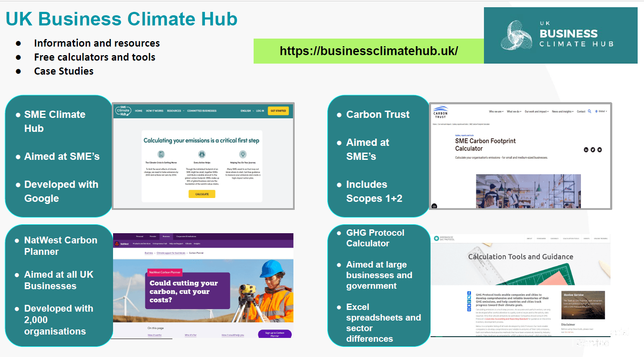Click the trees icon above Every Action Helps
Screen dimensions: 644x357
pos(202,154)
